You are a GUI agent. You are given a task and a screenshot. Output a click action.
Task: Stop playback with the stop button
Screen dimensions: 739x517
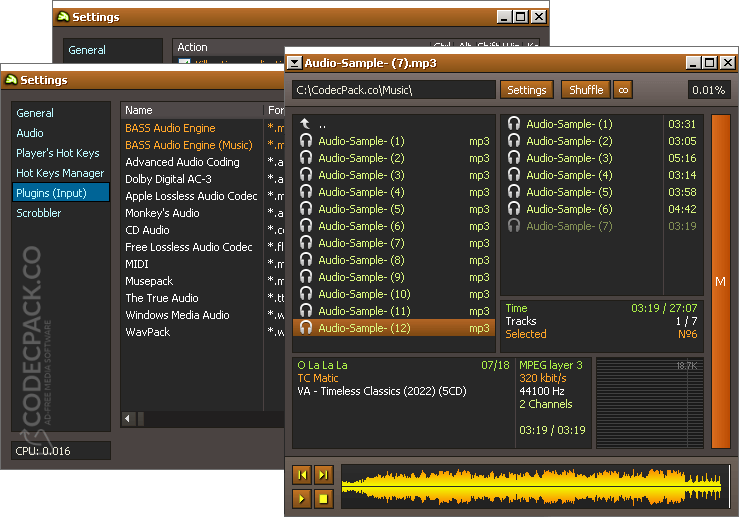323,497
